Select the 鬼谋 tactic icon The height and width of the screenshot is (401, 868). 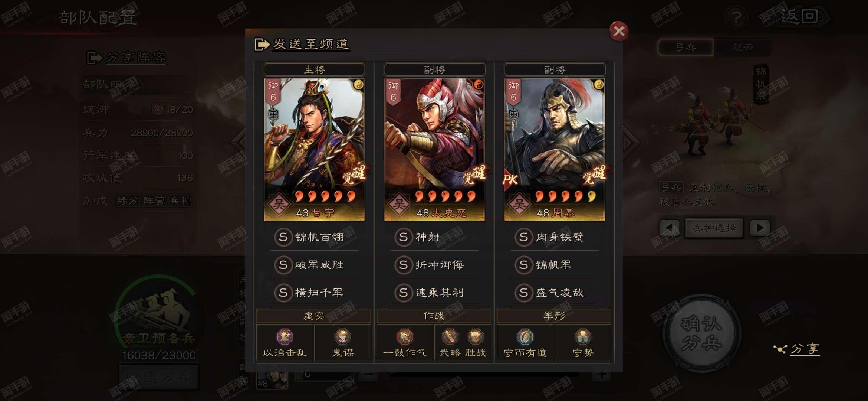pos(342,337)
